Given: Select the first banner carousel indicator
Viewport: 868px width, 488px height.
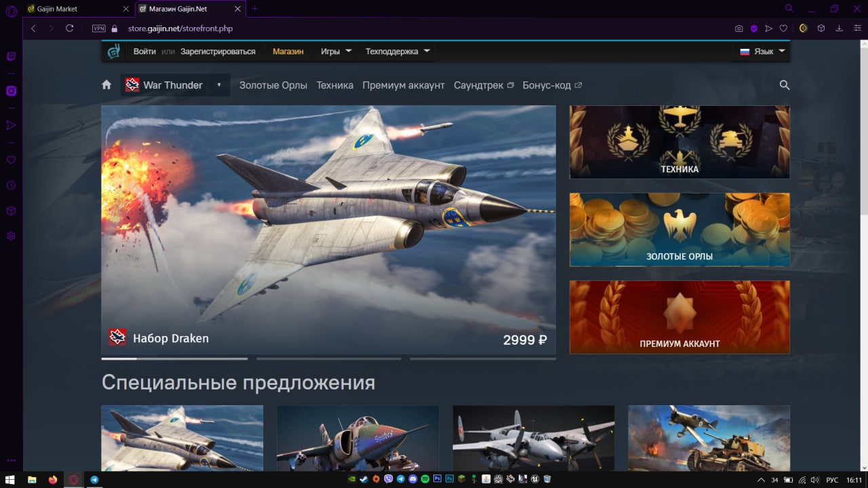Looking at the screenshot, I should point(174,358).
